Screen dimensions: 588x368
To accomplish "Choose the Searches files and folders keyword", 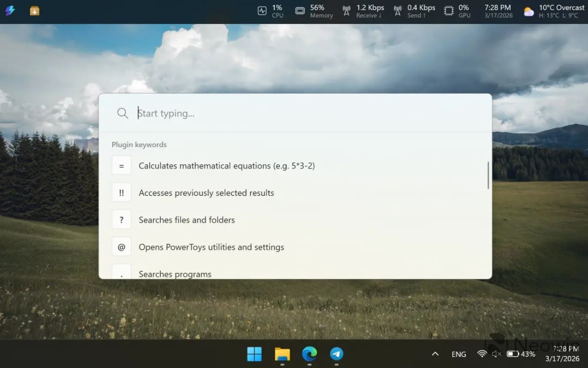I will (186, 220).
